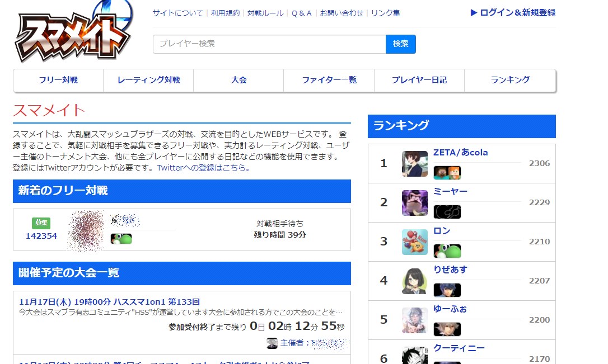This screenshot has width=608, height=364.
Task: Open the Q&A link
Action: 302,13
